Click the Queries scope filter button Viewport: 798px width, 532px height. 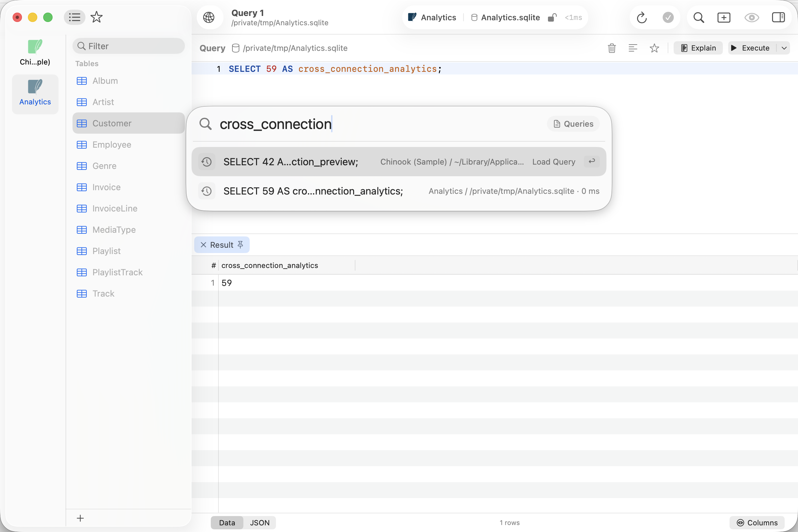click(573, 124)
